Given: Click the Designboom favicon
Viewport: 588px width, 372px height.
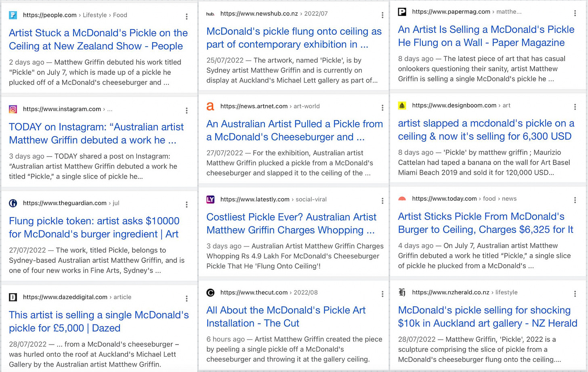Looking at the screenshot, I should 402,106.
